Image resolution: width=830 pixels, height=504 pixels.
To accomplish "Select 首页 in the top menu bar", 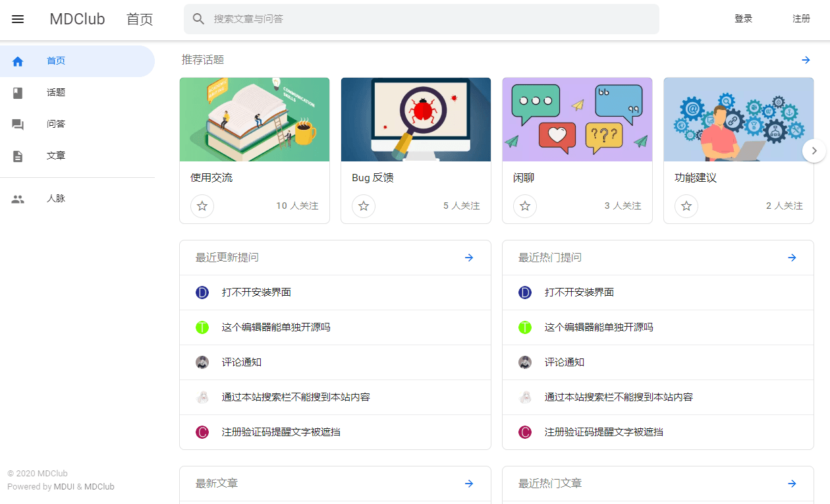I will [139, 19].
